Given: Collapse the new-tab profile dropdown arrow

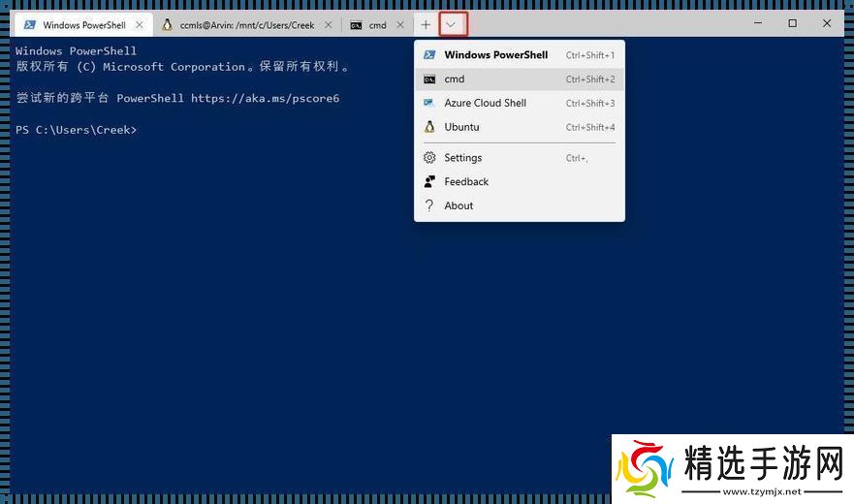Looking at the screenshot, I should click(452, 24).
